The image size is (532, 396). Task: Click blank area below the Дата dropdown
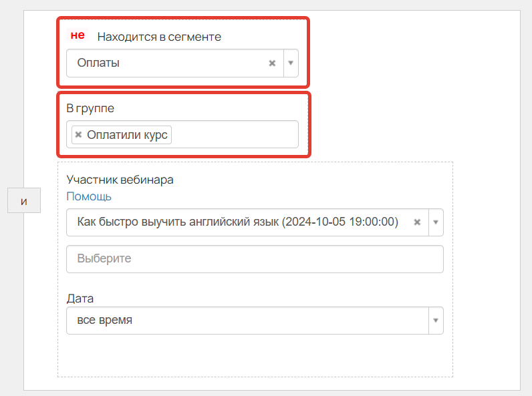click(x=255, y=355)
